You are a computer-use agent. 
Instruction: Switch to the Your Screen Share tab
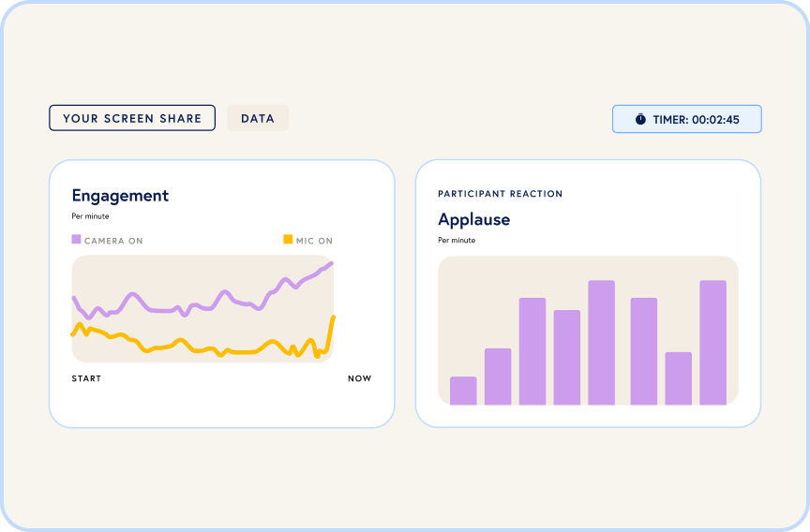pos(132,118)
